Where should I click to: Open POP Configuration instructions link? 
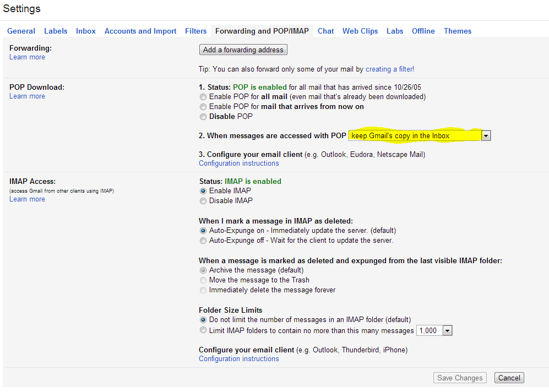[x=239, y=164]
